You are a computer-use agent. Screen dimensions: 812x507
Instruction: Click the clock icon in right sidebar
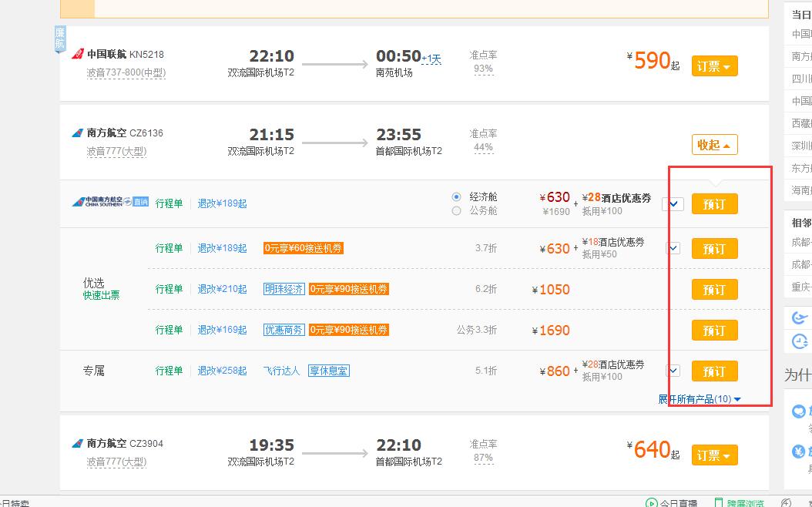tap(800, 341)
